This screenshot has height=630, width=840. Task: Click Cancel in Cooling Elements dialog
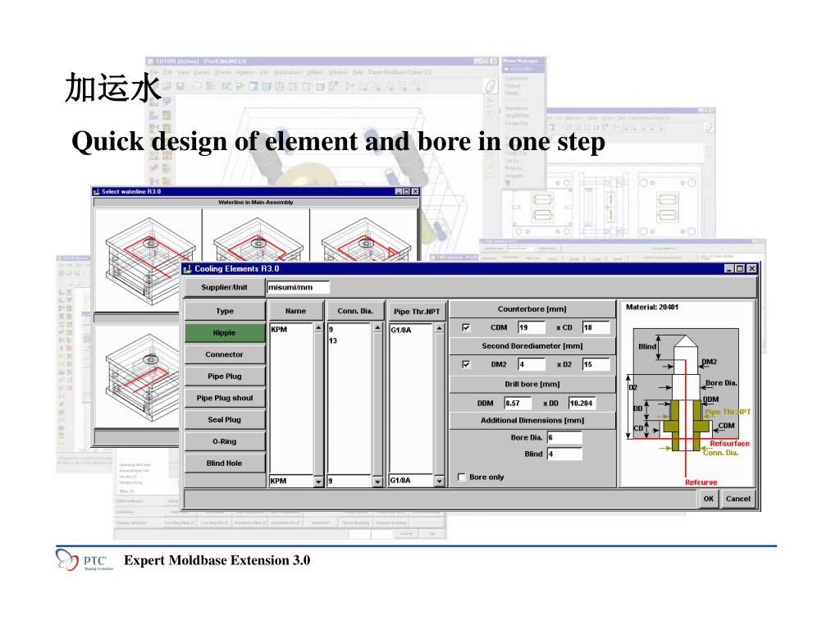tap(737, 499)
